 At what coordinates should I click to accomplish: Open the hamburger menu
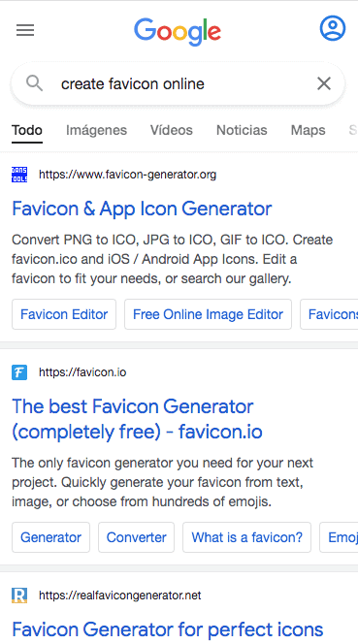coord(25,30)
